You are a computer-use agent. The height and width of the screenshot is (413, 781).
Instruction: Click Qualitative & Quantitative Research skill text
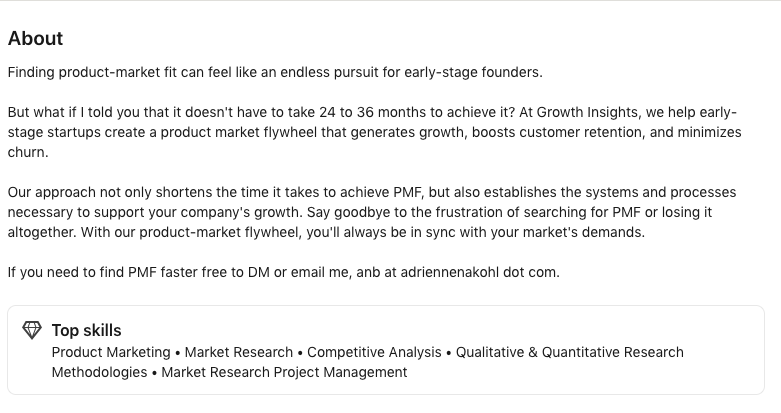[x=570, y=352]
